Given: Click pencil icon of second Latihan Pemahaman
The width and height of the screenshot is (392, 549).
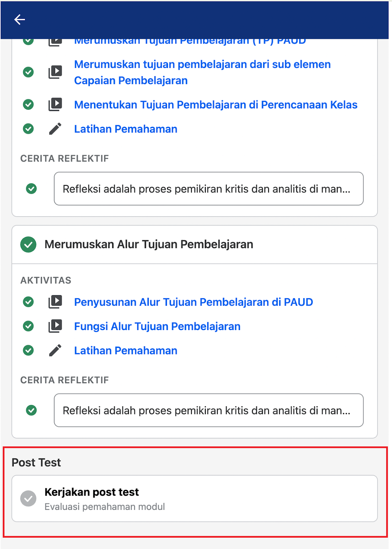Looking at the screenshot, I should click(55, 350).
